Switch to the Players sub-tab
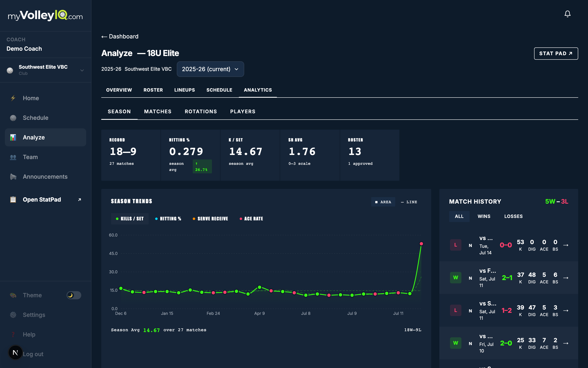This screenshot has width=588, height=368. pyautogui.click(x=243, y=111)
